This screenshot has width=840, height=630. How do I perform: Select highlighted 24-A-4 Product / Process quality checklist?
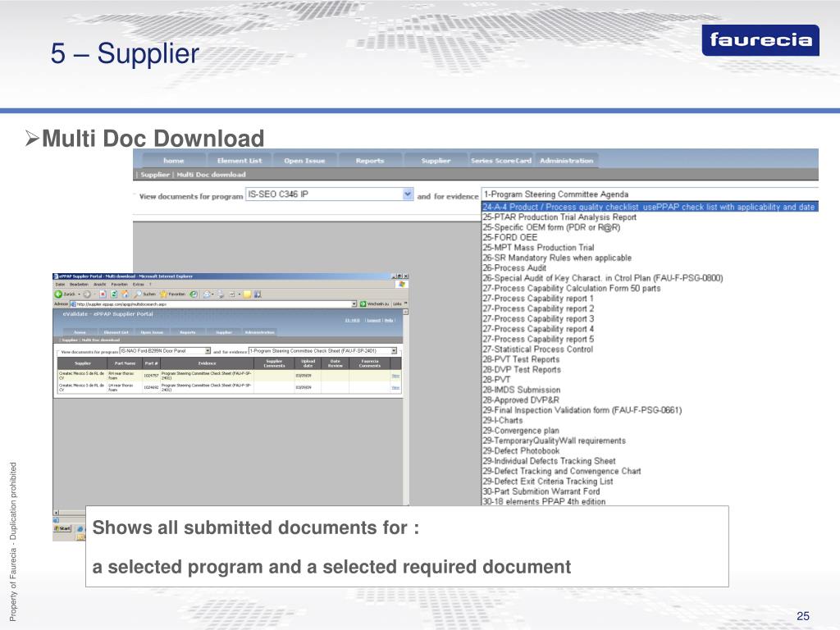coord(650,207)
